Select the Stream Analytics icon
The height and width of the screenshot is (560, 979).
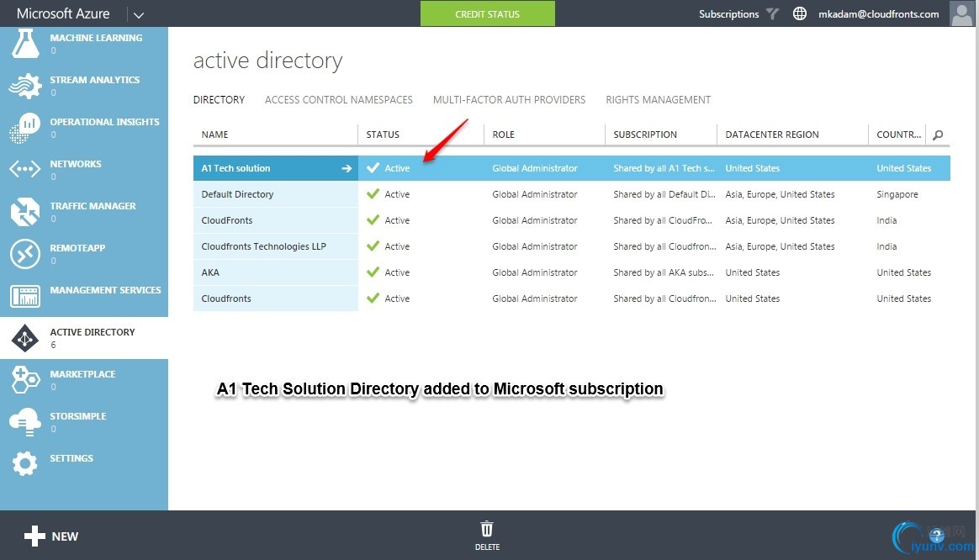24,86
